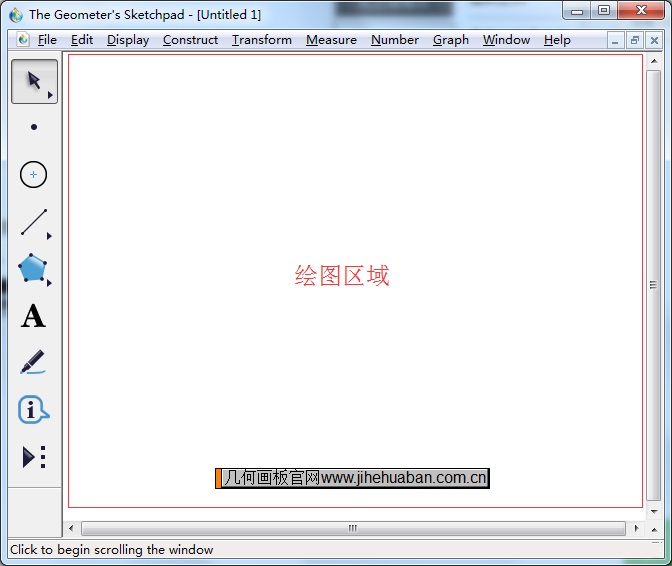This screenshot has height=566, width=672.
Task: Open the Edit menu
Action: [x=82, y=40]
